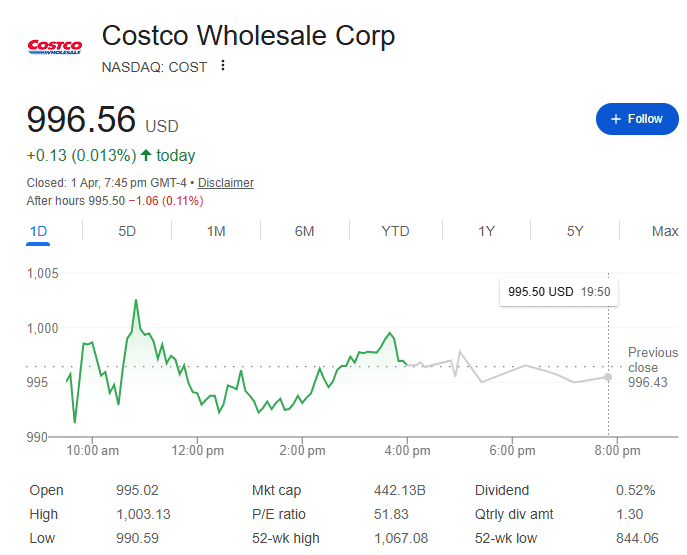Select the YTD chart tab
This screenshot has width=687, height=555.
[395, 231]
